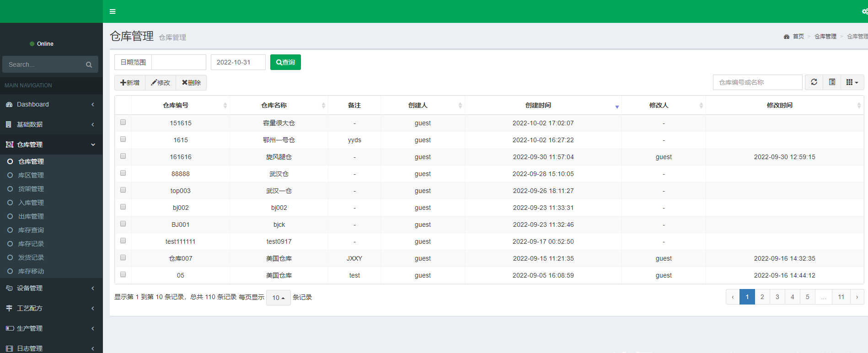The height and width of the screenshot is (353, 868).
Task: Click the search magnifier icon in sidebar
Action: click(89, 64)
